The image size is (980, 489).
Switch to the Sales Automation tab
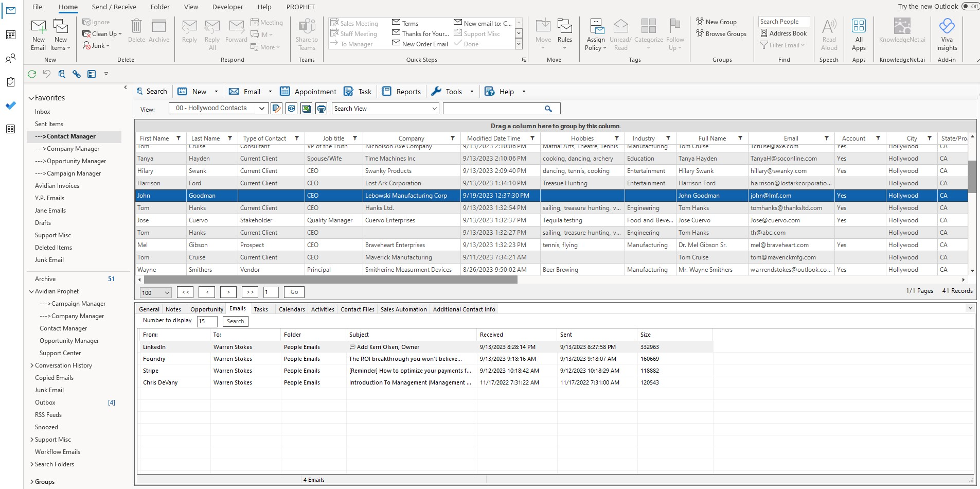pyautogui.click(x=404, y=309)
